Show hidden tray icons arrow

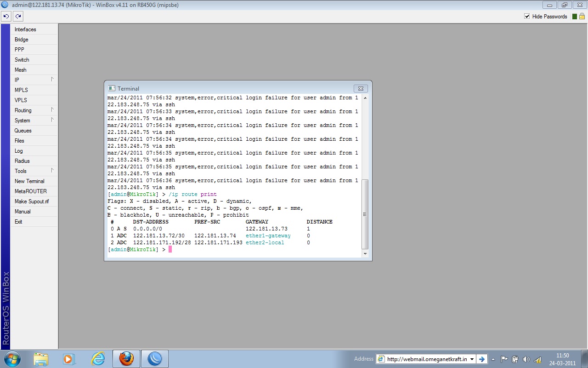tap(493, 359)
